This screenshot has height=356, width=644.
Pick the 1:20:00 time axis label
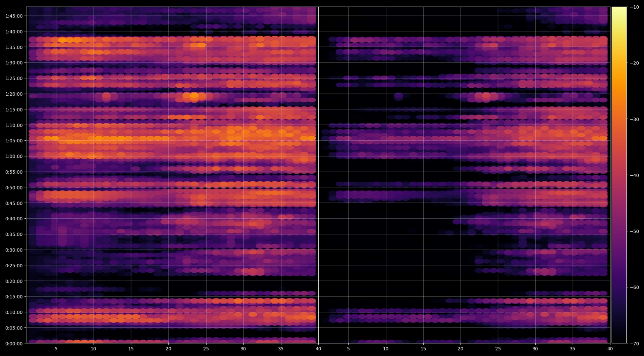point(14,94)
